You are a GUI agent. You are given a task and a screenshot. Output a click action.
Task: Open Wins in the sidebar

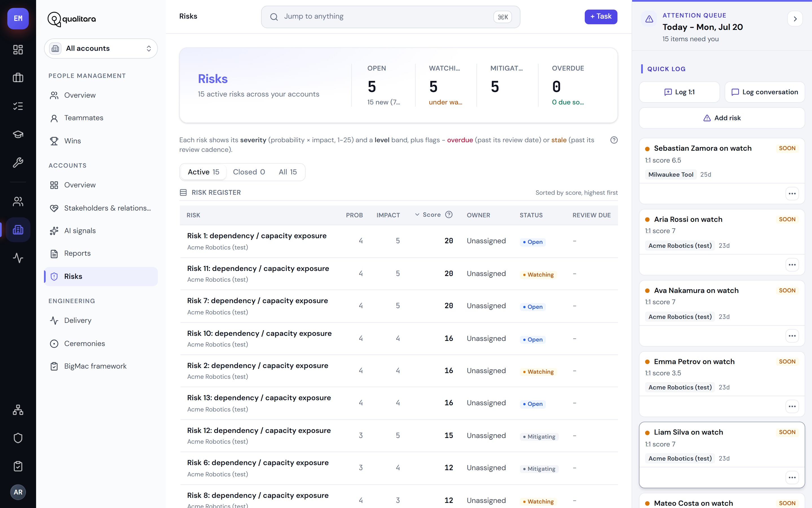click(x=101, y=141)
